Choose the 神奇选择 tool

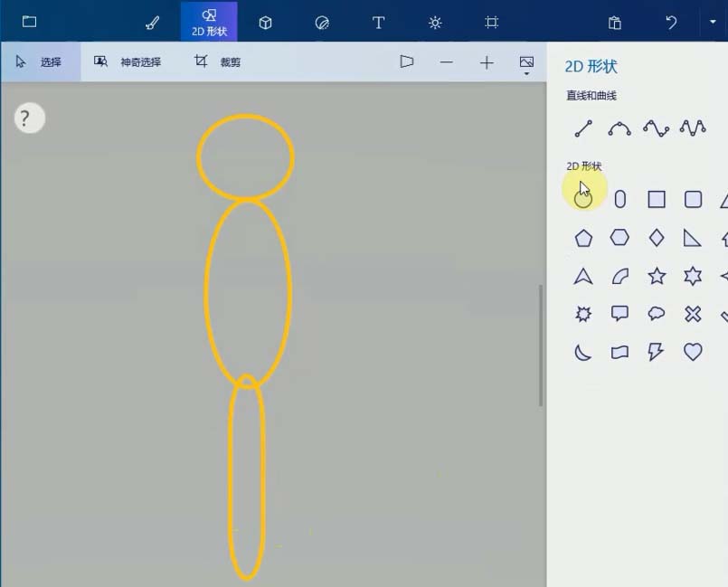coord(128,62)
